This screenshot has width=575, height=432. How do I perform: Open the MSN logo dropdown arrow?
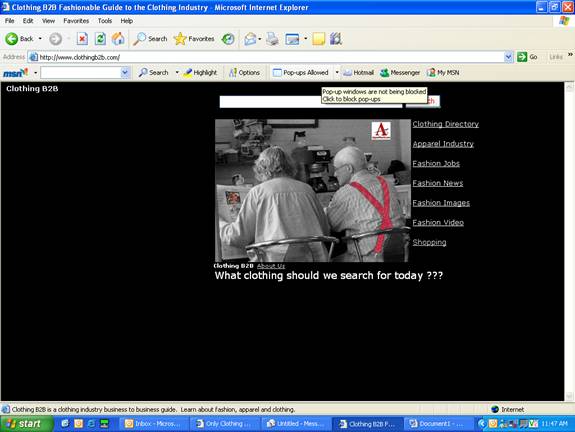click(x=36, y=73)
